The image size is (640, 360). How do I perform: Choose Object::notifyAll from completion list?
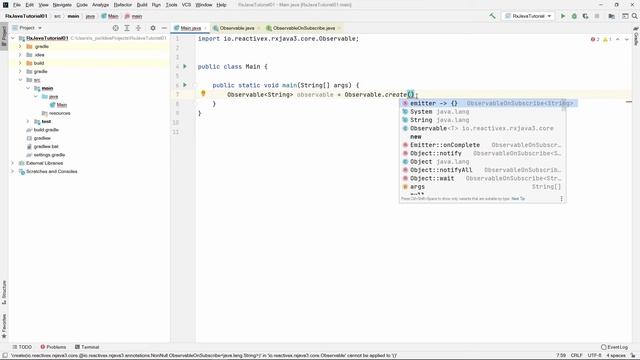coord(482,170)
